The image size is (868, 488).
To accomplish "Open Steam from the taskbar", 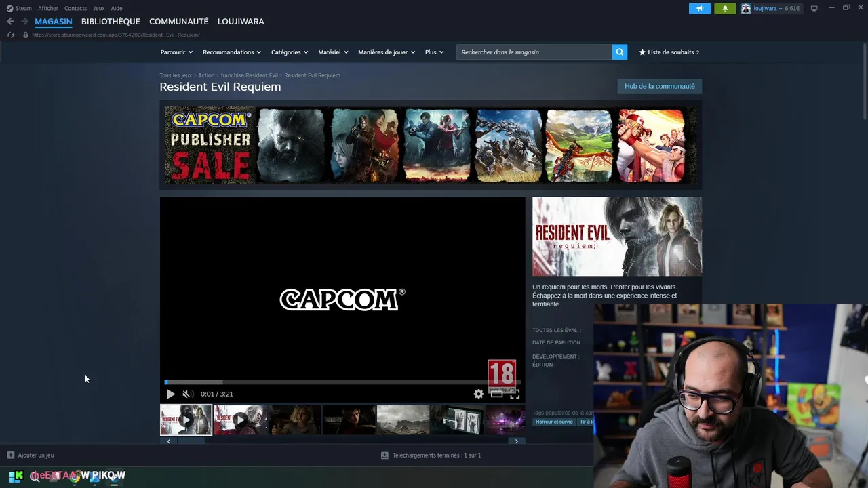I will pyautogui.click(x=114, y=477).
